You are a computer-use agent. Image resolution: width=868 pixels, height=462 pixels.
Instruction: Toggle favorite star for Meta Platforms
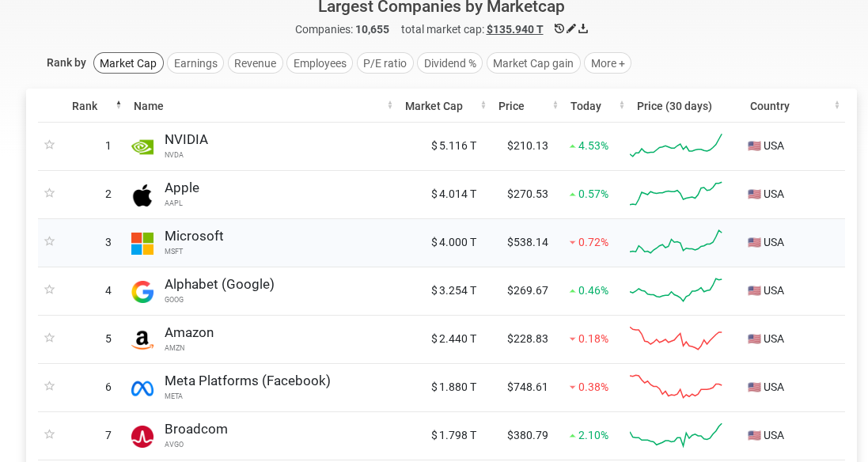50,386
